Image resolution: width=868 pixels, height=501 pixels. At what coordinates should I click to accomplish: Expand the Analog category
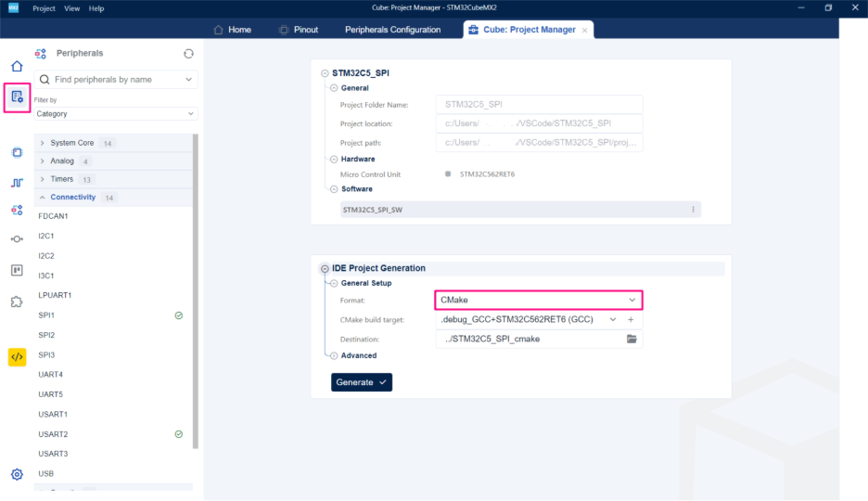click(43, 161)
